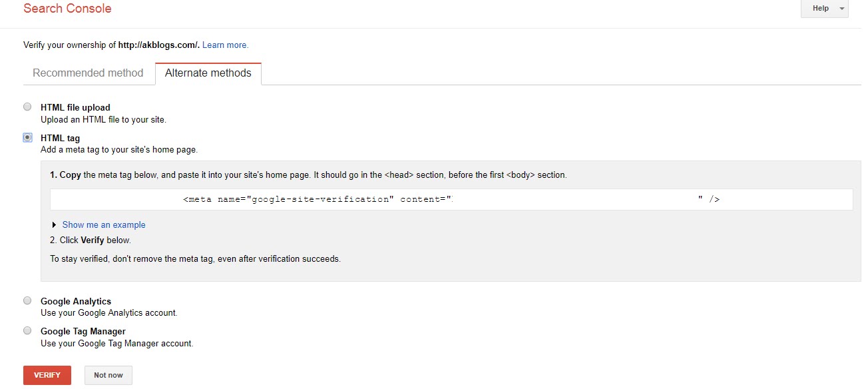Image resolution: width=868 pixels, height=389 pixels.
Task: Open the Help dropdown menu
Action: click(x=825, y=9)
